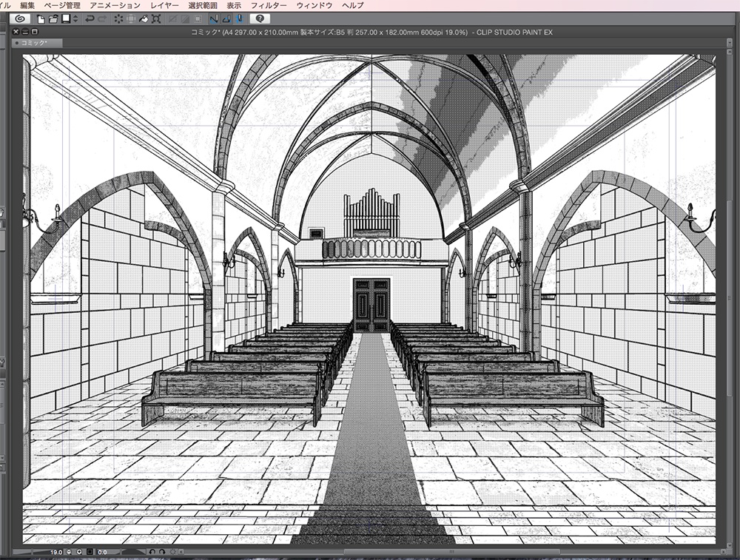Click Fit to screen icon
Image resolution: width=740 pixels, height=560 pixels.
click(x=90, y=552)
